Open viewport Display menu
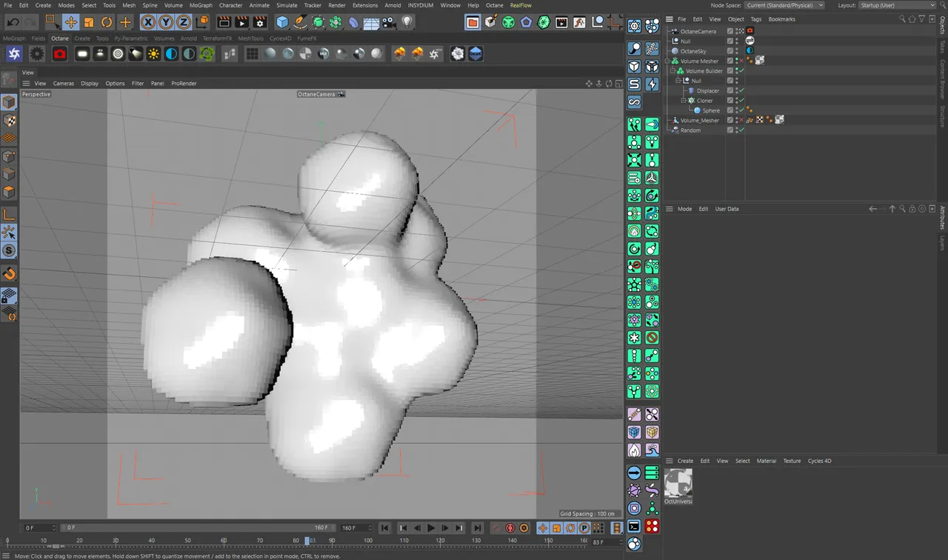948x560 pixels. coord(90,84)
